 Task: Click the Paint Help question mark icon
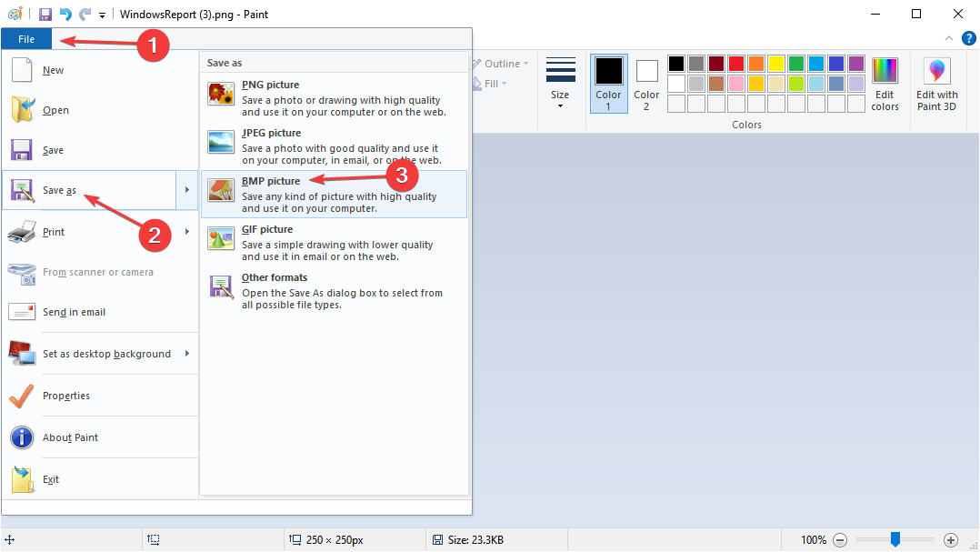pos(968,39)
